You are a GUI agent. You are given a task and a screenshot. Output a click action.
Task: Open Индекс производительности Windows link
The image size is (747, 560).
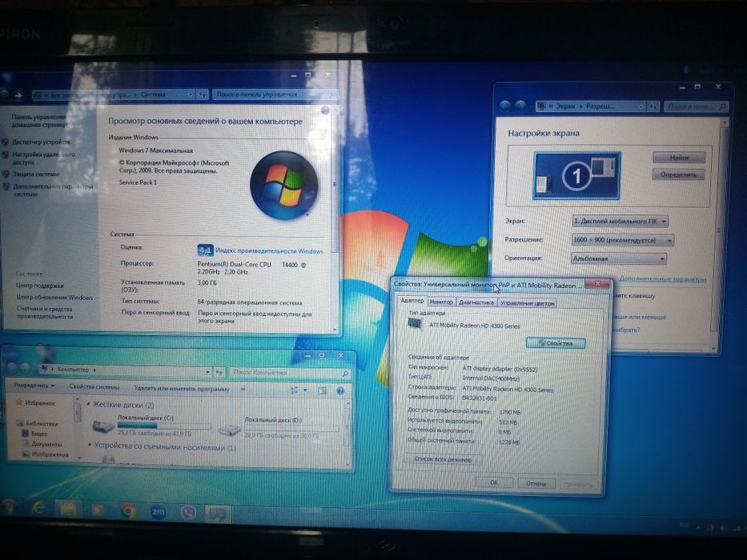[269, 251]
